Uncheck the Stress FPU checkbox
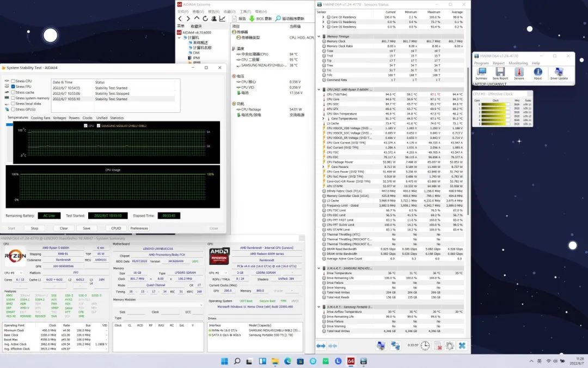The height and width of the screenshot is (368, 588). [x=13, y=86]
